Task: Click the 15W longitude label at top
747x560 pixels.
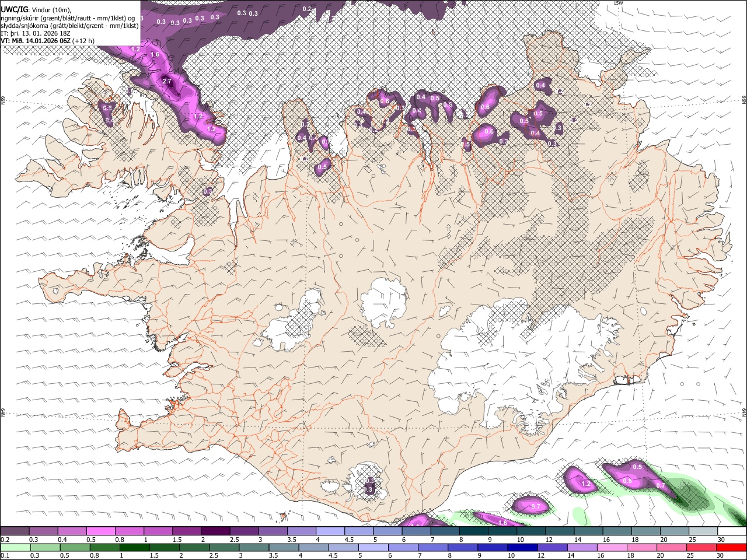Action: pos(619,3)
